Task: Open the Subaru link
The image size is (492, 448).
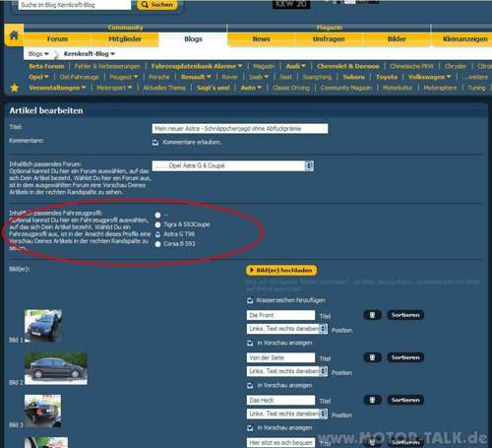Action: 354,77
